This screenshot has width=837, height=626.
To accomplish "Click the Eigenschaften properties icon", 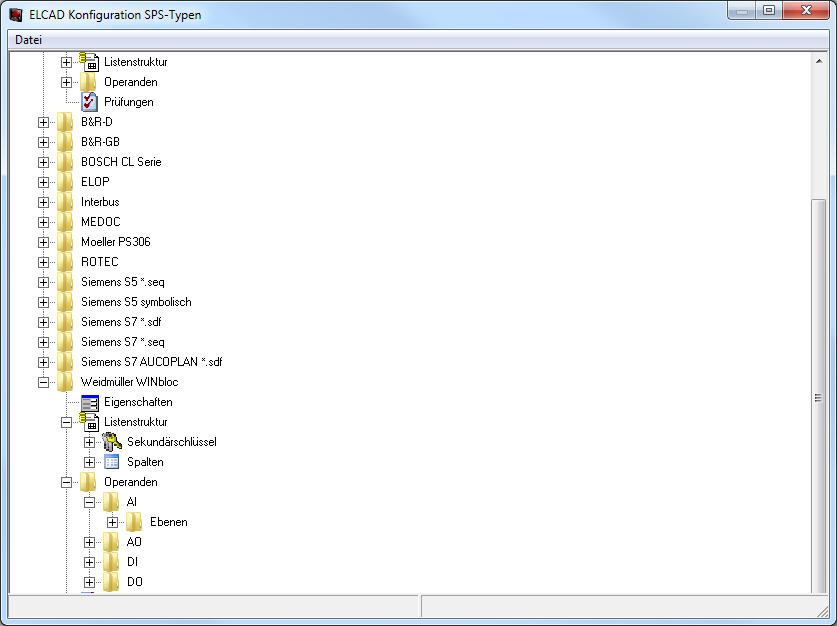I will point(90,402).
